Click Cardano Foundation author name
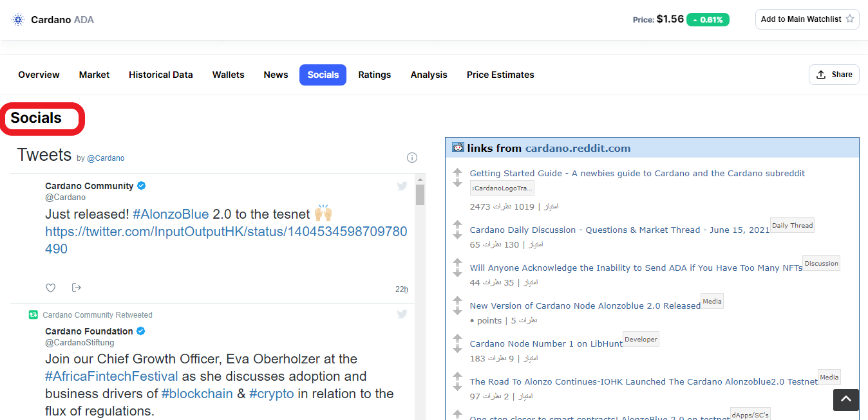The height and width of the screenshot is (420, 868). [x=89, y=331]
